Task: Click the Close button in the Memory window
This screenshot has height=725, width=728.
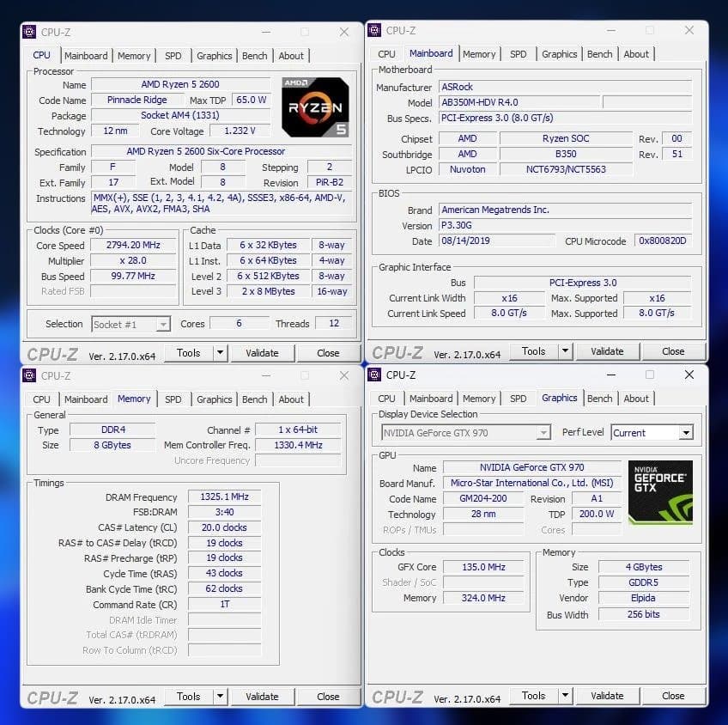Action: coord(328,697)
